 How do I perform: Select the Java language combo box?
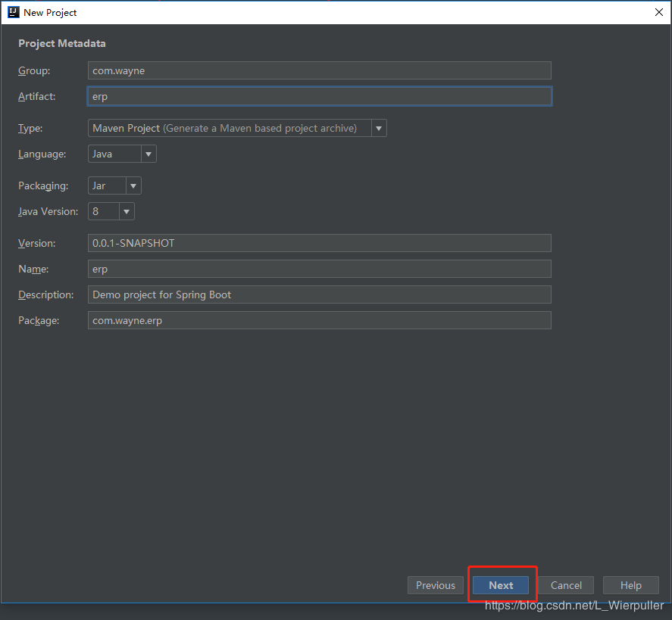click(x=122, y=154)
